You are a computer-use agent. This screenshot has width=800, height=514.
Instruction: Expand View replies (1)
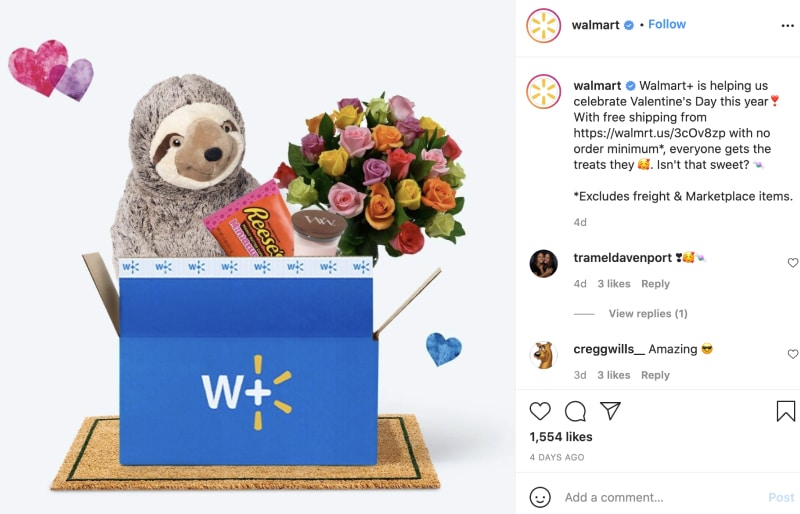tap(648, 313)
